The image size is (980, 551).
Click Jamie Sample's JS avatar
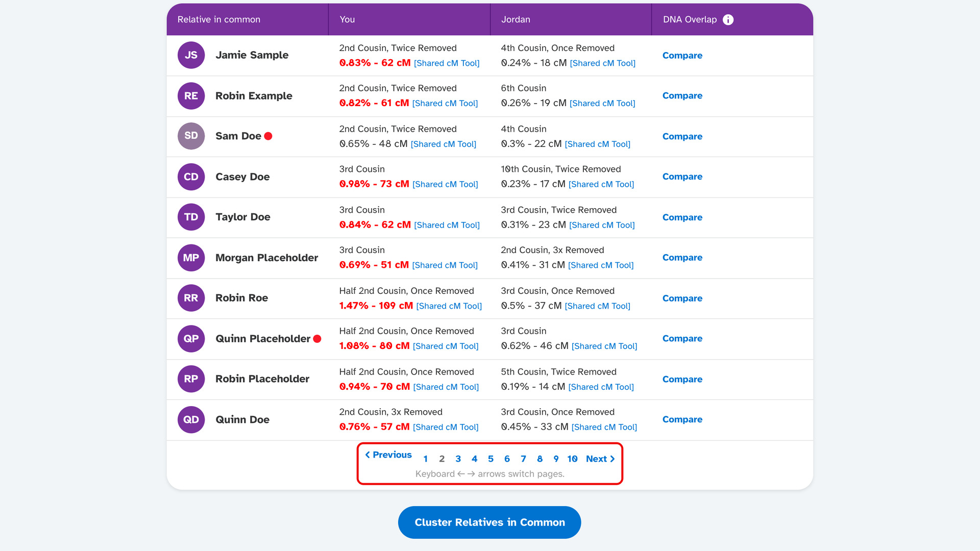[x=191, y=55]
